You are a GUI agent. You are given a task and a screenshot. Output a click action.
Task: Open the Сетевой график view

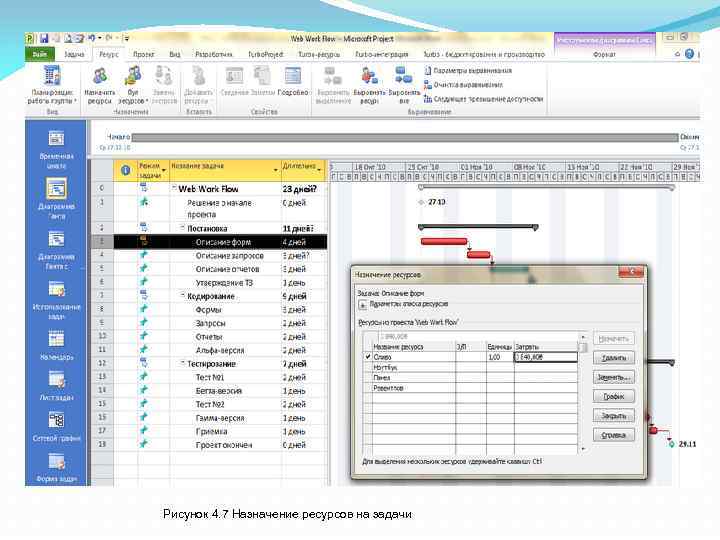coord(56,427)
